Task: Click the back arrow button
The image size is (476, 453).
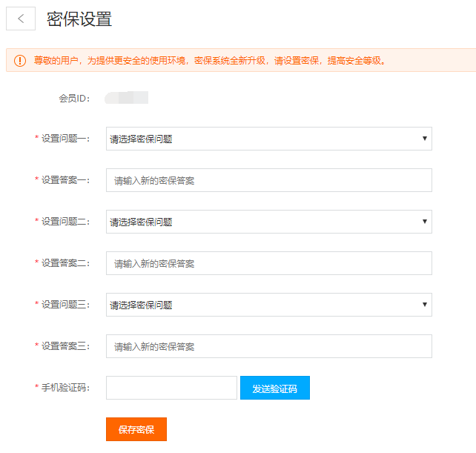Action: [21, 19]
